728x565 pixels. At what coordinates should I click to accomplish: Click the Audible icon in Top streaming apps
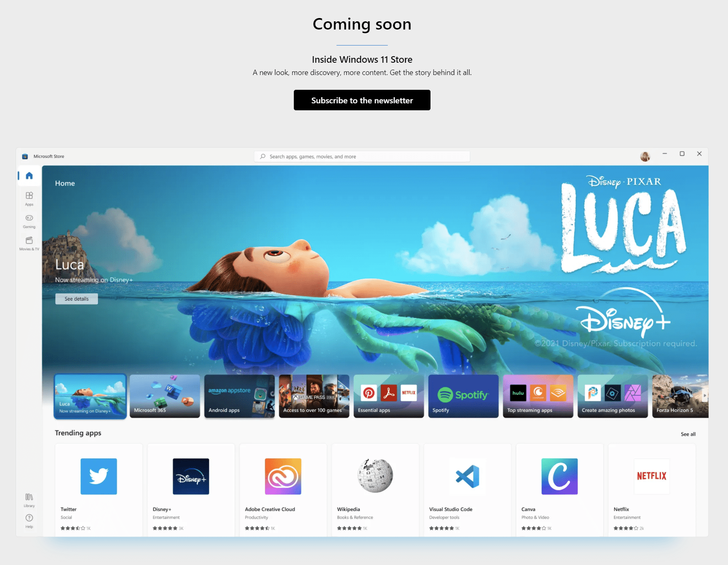pos(558,393)
